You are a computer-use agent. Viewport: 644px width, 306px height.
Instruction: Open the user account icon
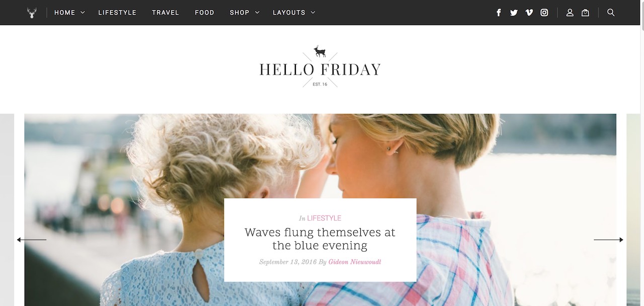[570, 13]
